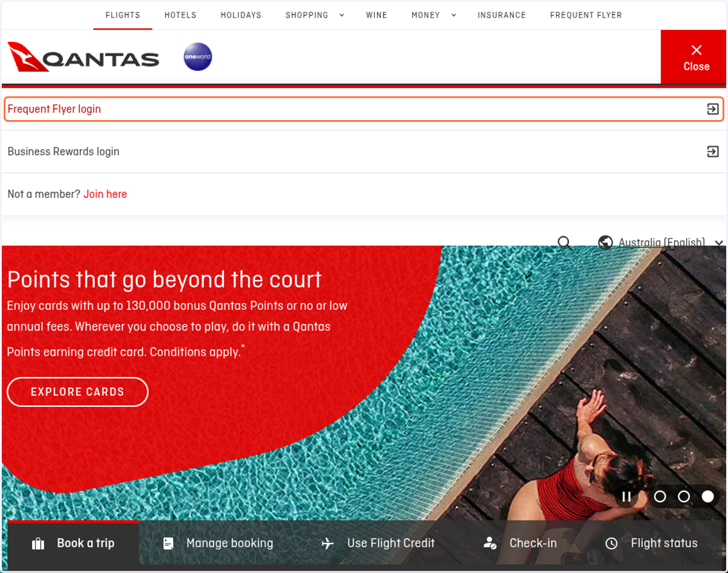Switch to the Check-in tab
This screenshot has height=573, width=728.
coord(520,544)
